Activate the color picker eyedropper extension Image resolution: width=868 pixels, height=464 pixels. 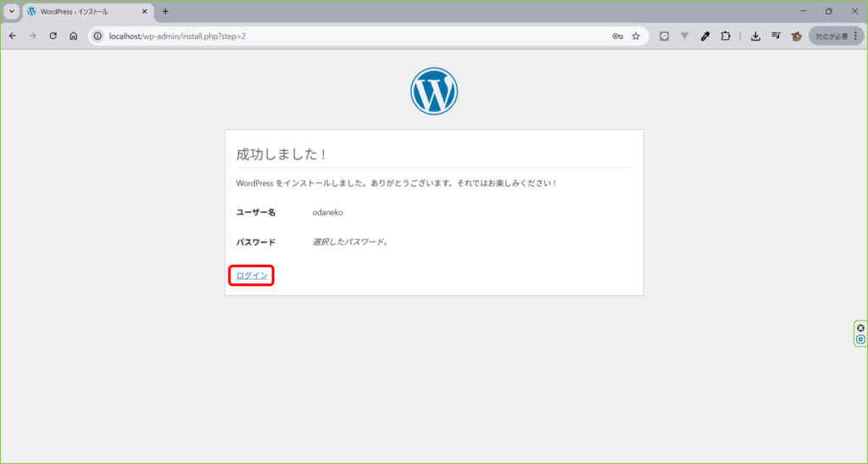pos(704,36)
